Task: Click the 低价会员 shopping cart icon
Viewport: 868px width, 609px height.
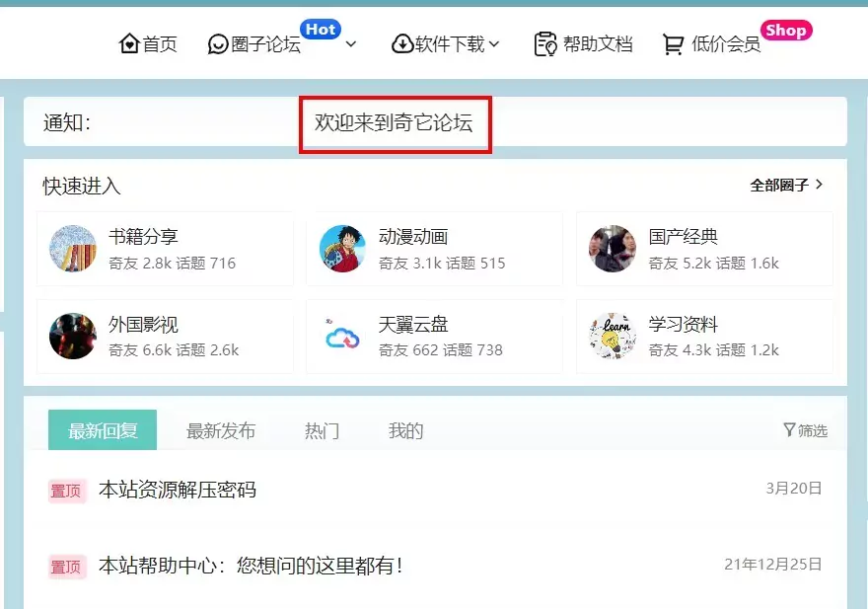Action: pyautogui.click(x=673, y=43)
